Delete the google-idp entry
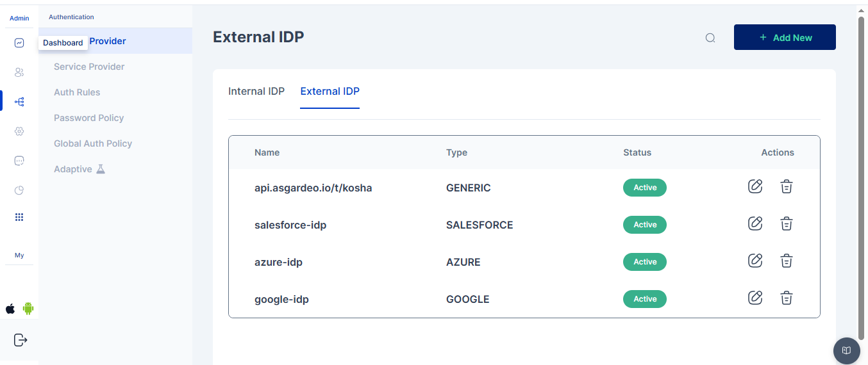The width and height of the screenshot is (868, 365). tap(787, 298)
